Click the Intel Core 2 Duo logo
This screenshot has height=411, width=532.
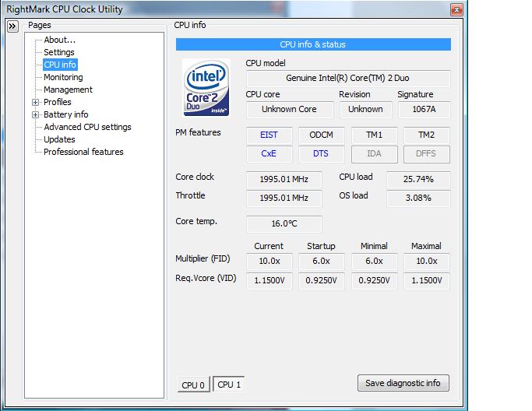tap(206, 87)
